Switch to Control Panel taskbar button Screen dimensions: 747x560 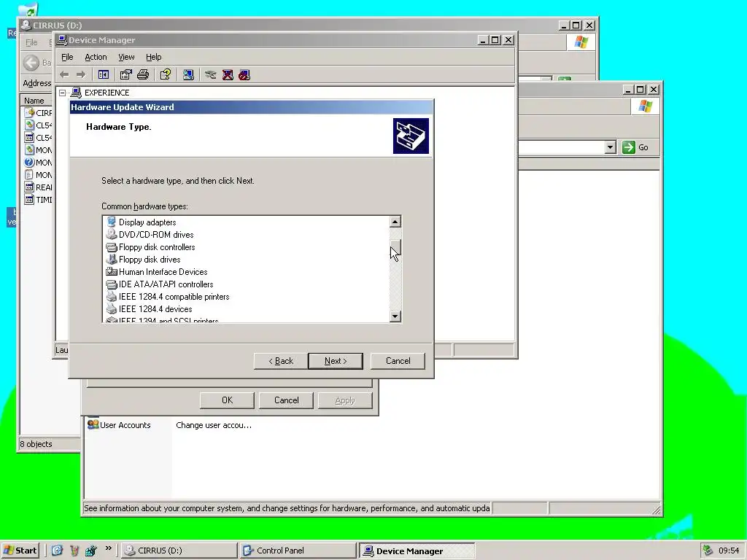(298, 551)
